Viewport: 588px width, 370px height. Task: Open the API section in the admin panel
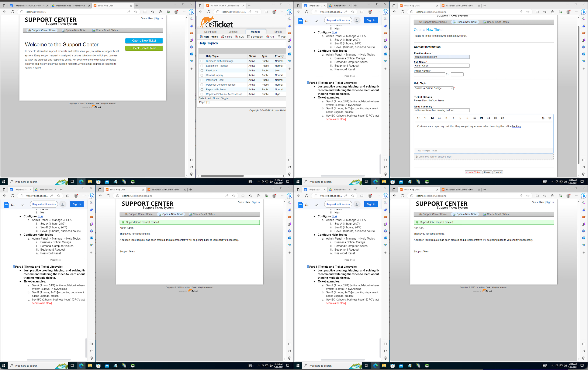(270, 37)
